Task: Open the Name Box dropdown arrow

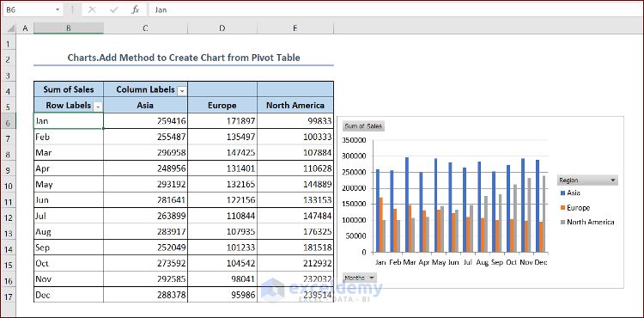Action: coord(57,9)
